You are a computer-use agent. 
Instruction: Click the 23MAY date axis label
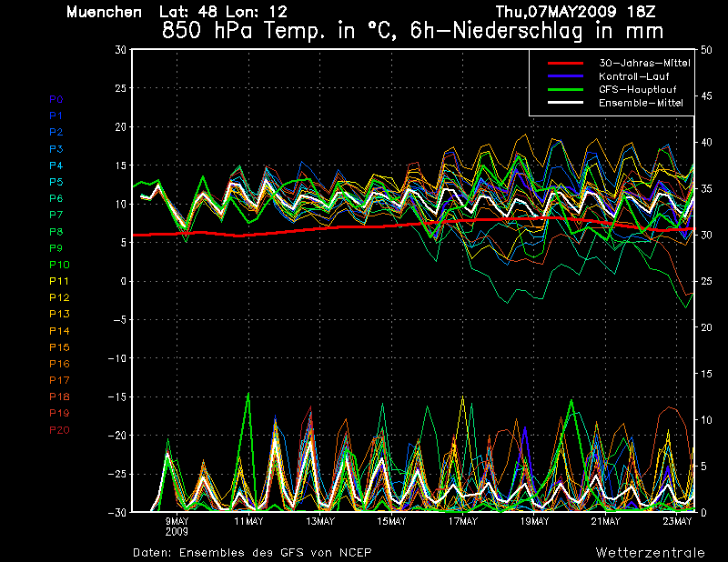[x=677, y=521]
